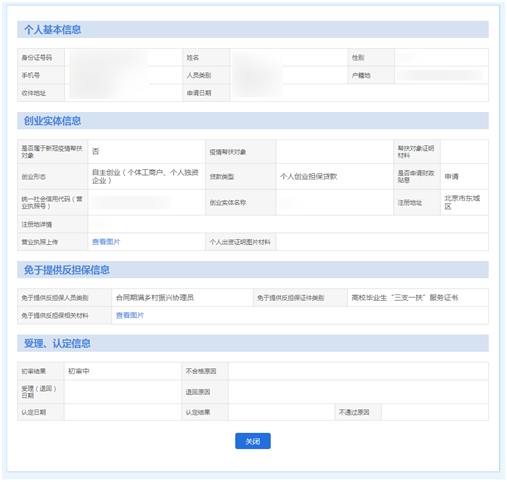Select the empty 退回原因 value cell
This screenshot has width=507, height=482.
pos(358,392)
